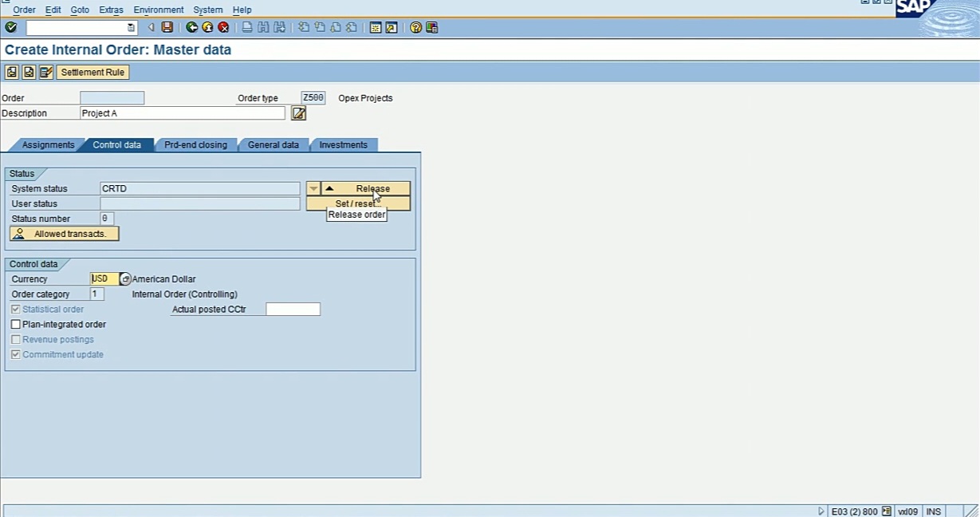Image resolution: width=980 pixels, height=517 pixels.
Task: Click the status down-arrow button left of Release
Action: click(x=313, y=189)
